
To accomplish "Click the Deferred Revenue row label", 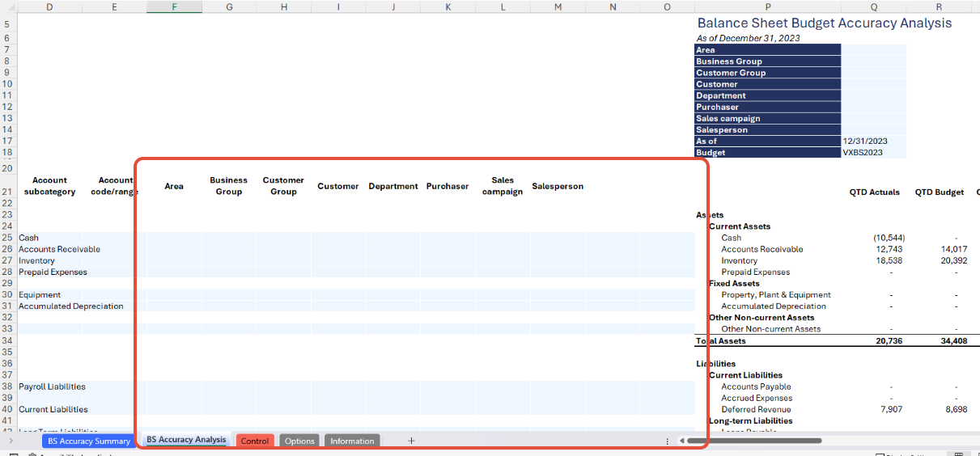I will click(757, 409).
